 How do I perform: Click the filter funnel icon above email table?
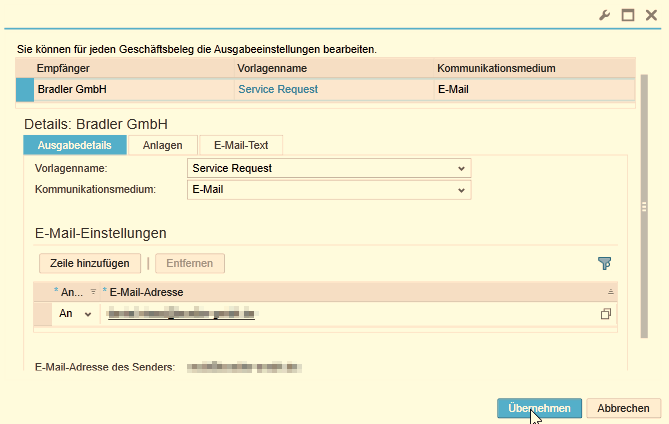point(604,263)
